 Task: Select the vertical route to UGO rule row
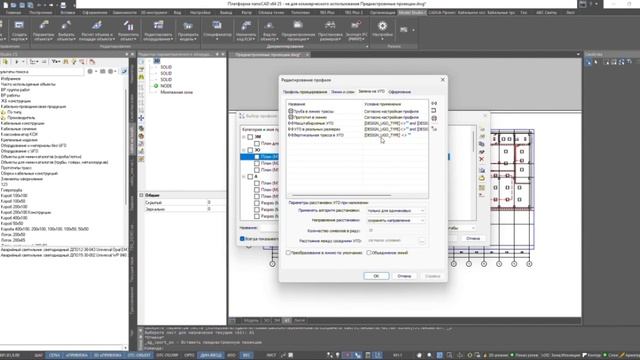click(358, 135)
